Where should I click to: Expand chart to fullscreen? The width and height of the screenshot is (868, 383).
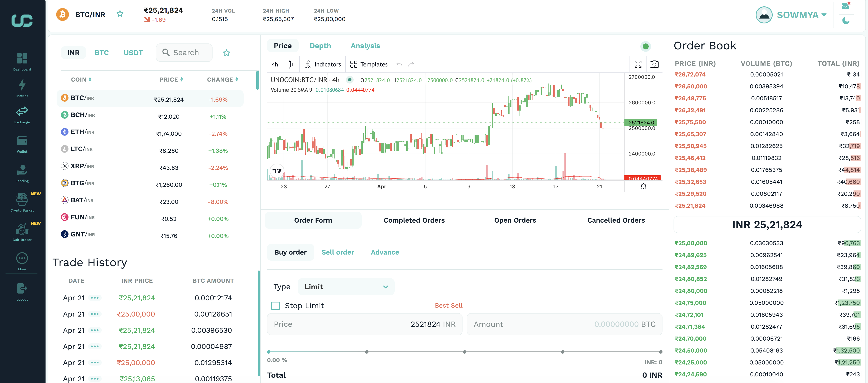point(638,64)
